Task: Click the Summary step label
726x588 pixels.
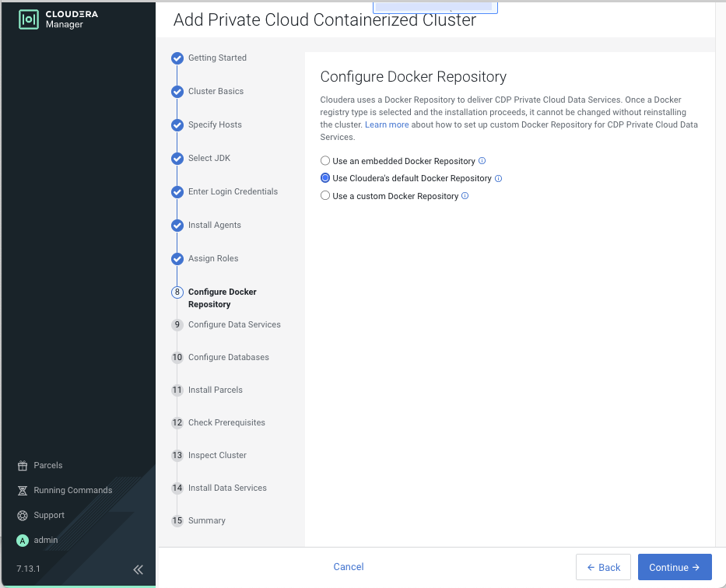Action: coord(206,520)
